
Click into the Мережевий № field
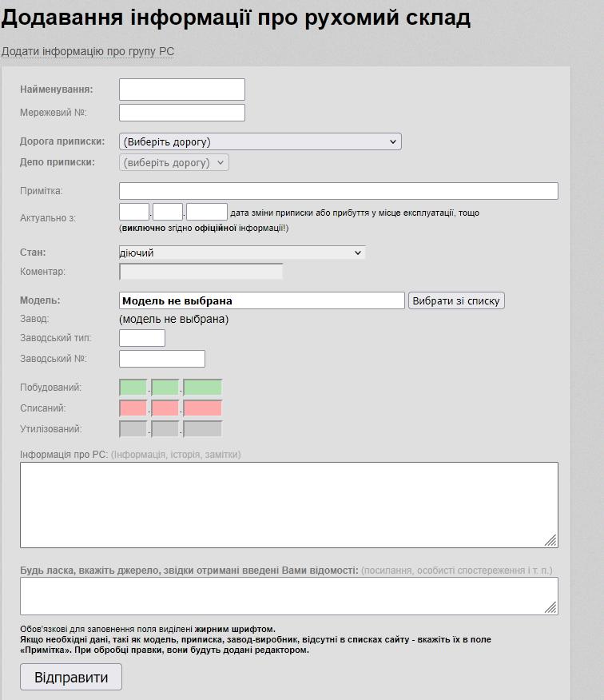tap(181, 113)
